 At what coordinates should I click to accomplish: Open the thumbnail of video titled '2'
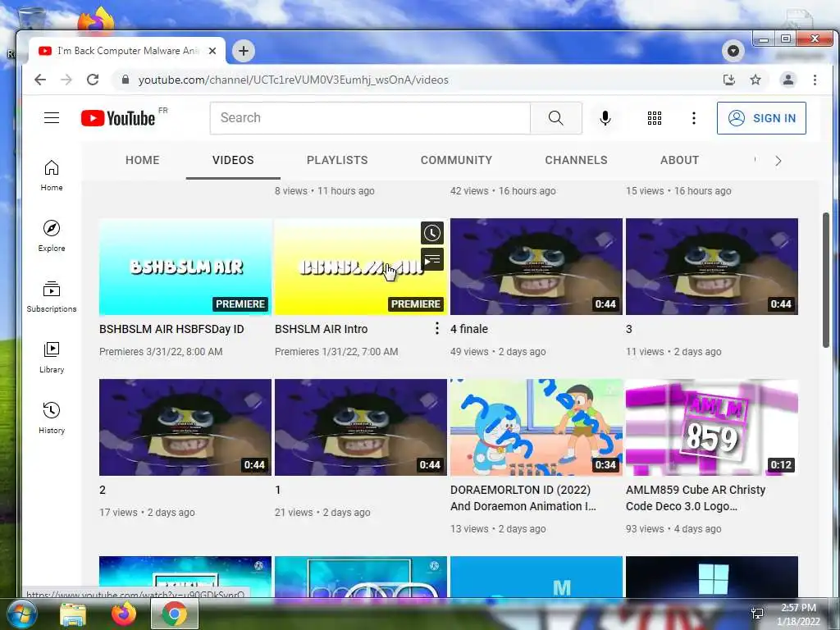point(185,427)
